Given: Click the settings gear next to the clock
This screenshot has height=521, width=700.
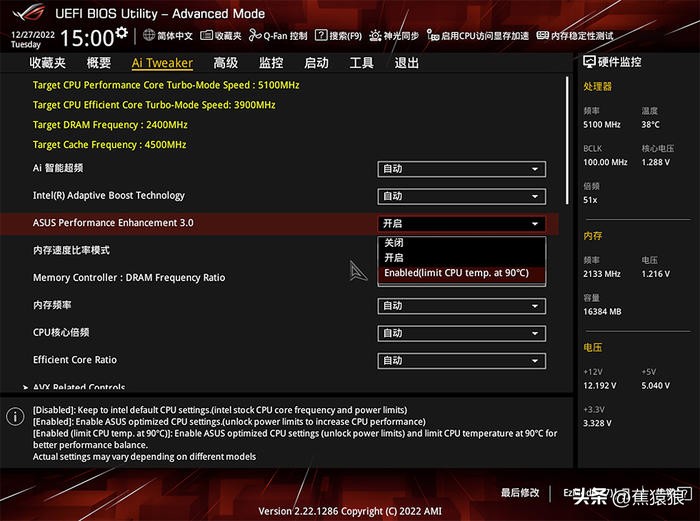Looking at the screenshot, I should (121, 33).
